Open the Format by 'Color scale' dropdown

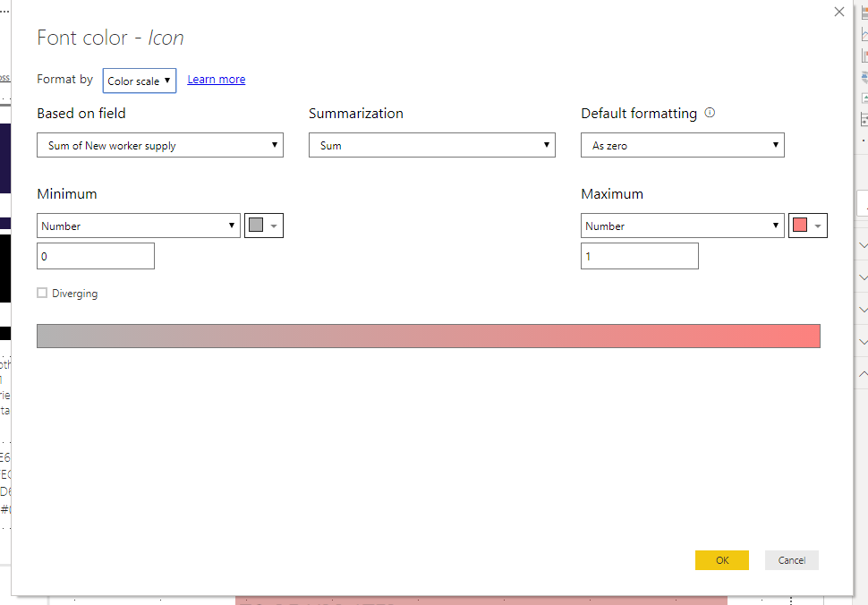click(140, 81)
